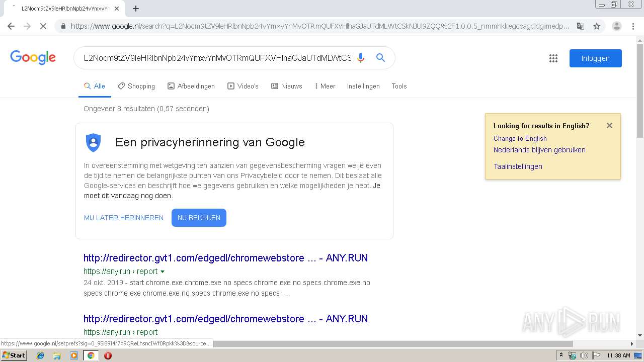The image size is (644, 362).
Task: Go back to the previous page
Action: pos(11,26)
